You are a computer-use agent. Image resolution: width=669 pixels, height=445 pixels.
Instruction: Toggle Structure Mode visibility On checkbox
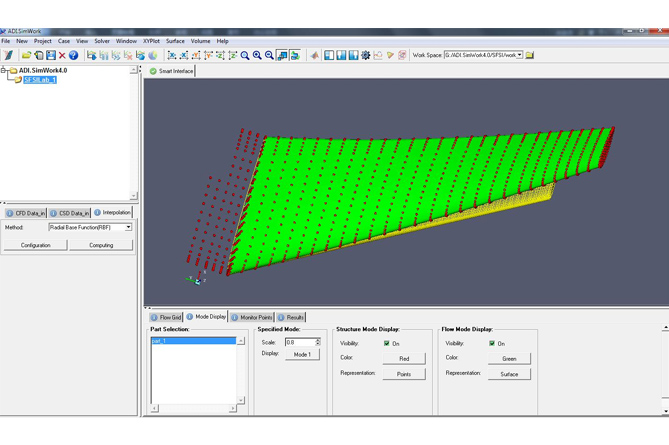click(x=387, y=343)
